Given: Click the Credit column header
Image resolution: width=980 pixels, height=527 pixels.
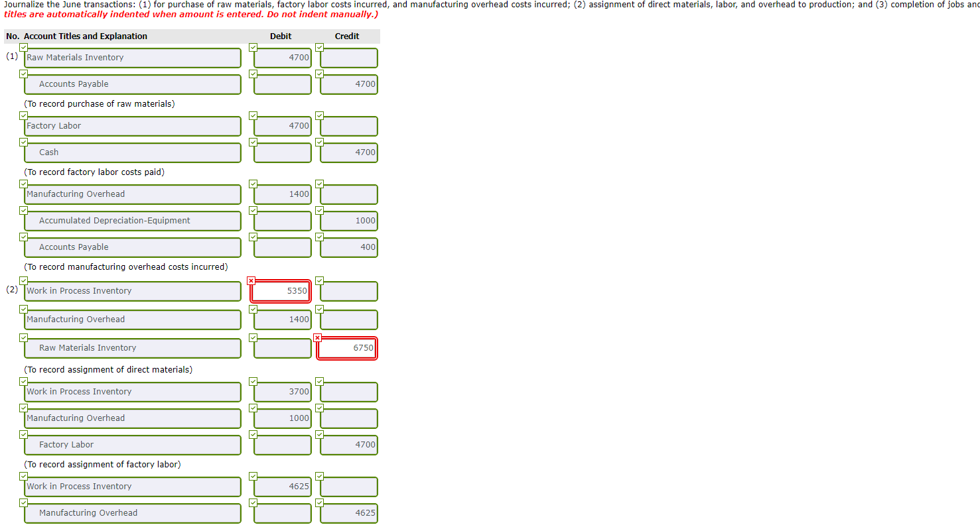Looking at the screenshot, I should 347,36.
